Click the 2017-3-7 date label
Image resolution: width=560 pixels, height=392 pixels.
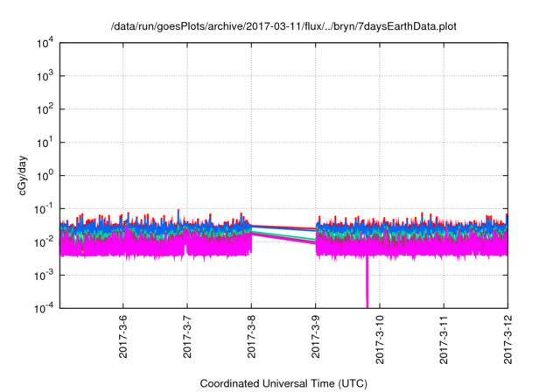[x=187, y=336]
